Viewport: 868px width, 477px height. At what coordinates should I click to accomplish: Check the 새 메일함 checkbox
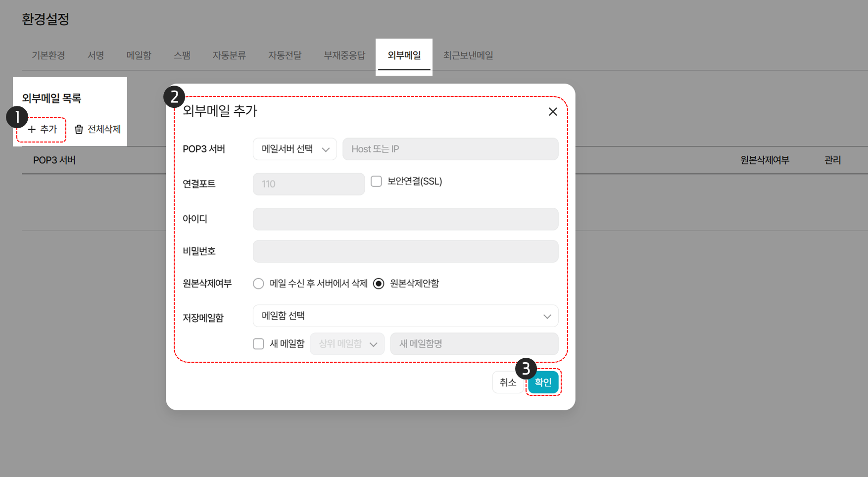coord(258,344)
